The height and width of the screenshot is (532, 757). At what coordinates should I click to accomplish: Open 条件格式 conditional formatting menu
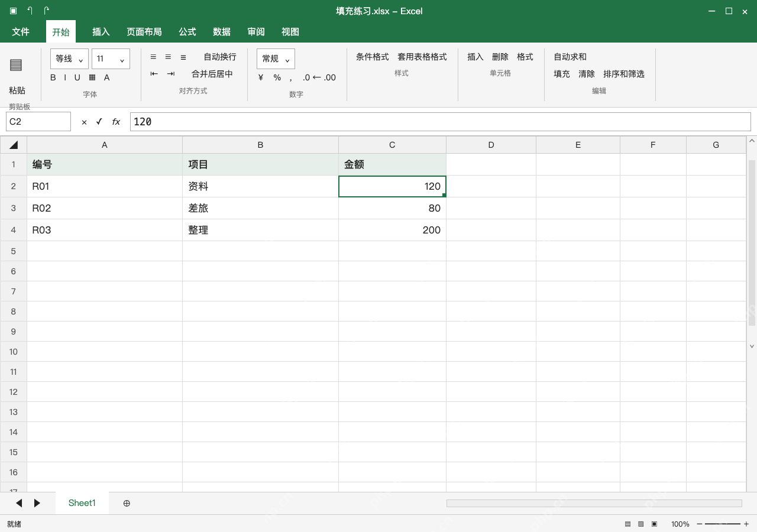point(373,57)
